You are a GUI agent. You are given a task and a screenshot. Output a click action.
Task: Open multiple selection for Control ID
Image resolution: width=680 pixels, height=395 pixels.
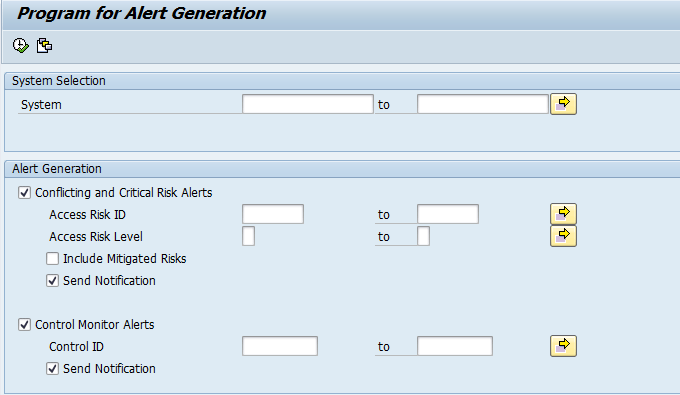563,346
